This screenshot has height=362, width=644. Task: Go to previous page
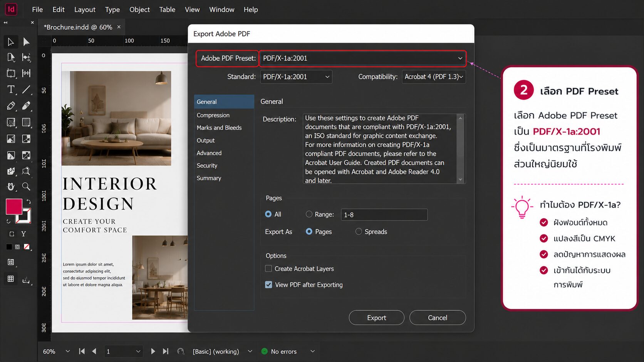94,351
